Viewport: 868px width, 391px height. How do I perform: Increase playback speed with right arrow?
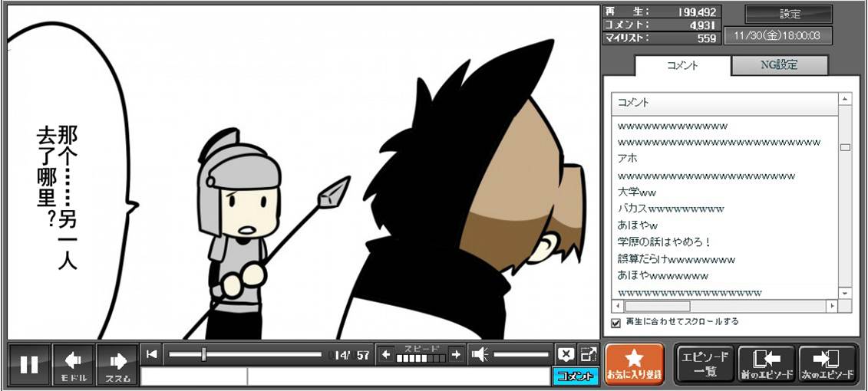pos(457,354)
